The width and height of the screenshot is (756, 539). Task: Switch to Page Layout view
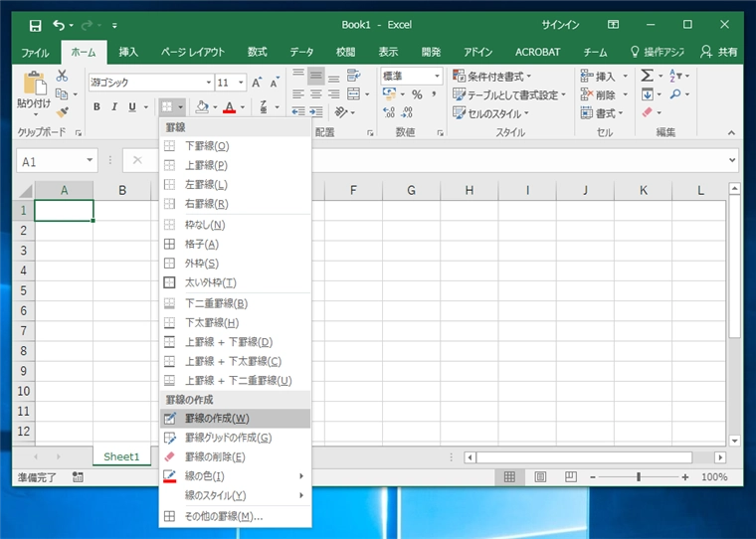540,477
